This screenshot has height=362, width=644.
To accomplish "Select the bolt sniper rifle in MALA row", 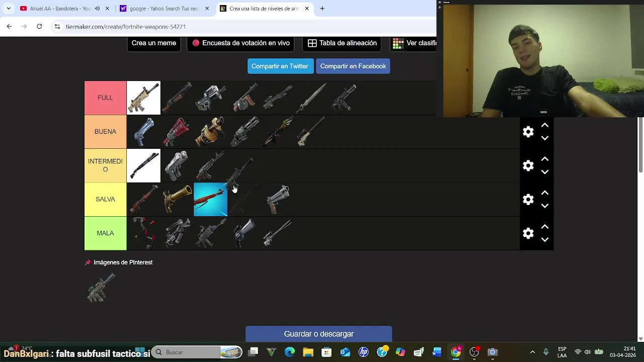I will tap(278, 233).
